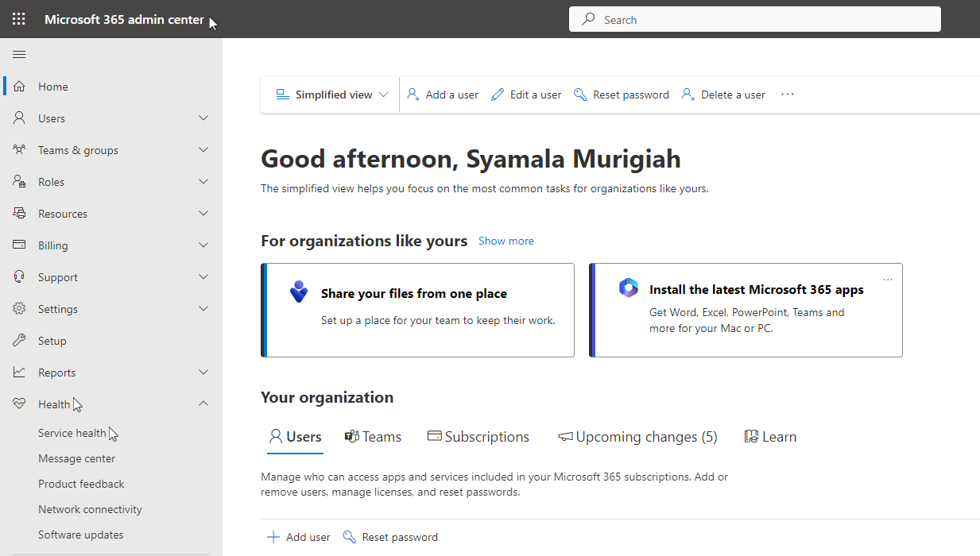Switch to the Teams tab

372,436
